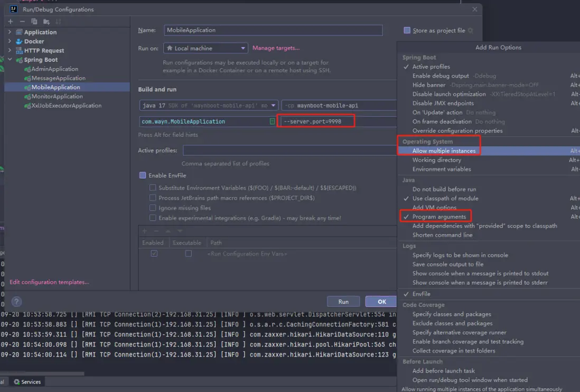Expand the Application tree node

(10, 32)
